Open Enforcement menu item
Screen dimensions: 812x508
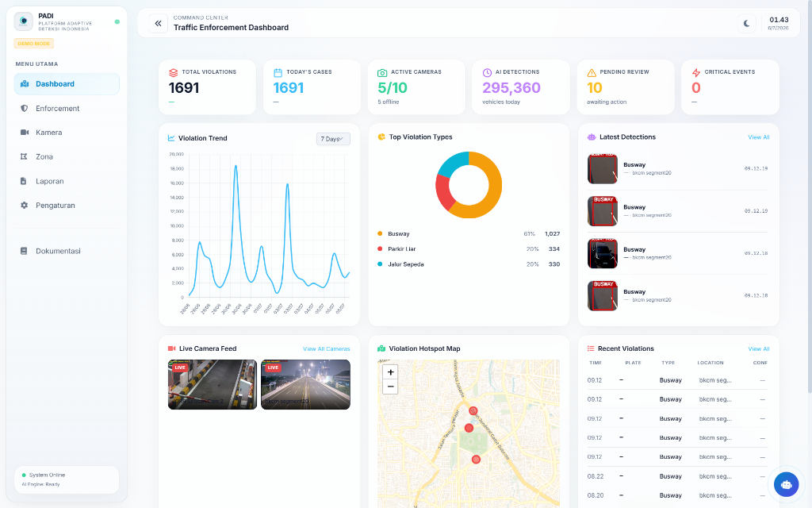coord(67,108)
